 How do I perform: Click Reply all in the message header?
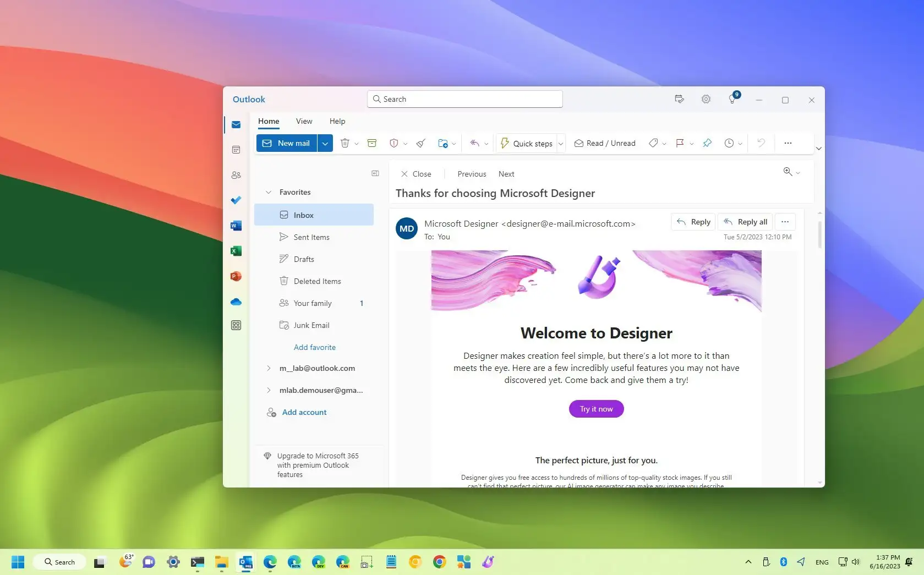point(746,222)
